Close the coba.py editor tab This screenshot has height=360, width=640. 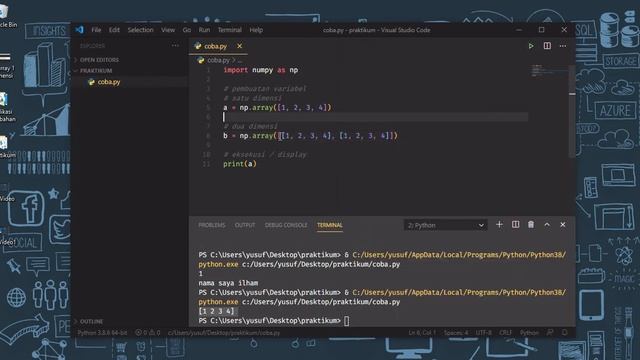tap(240, 46)
